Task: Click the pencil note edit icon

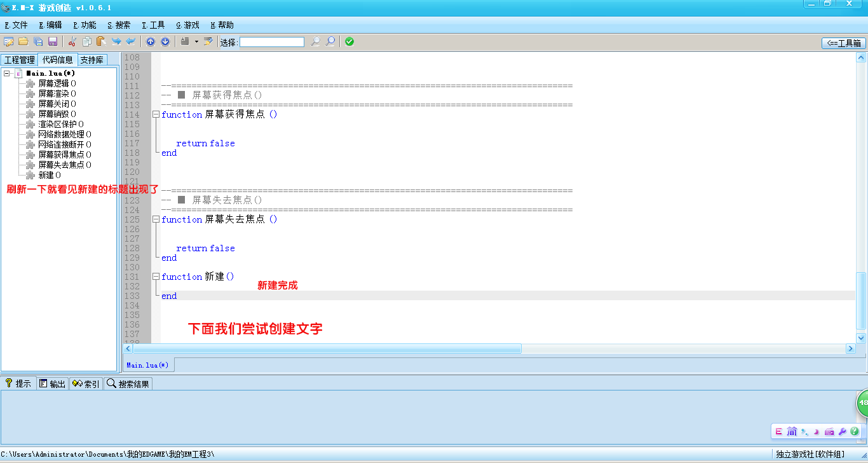Action: [208, 41]
